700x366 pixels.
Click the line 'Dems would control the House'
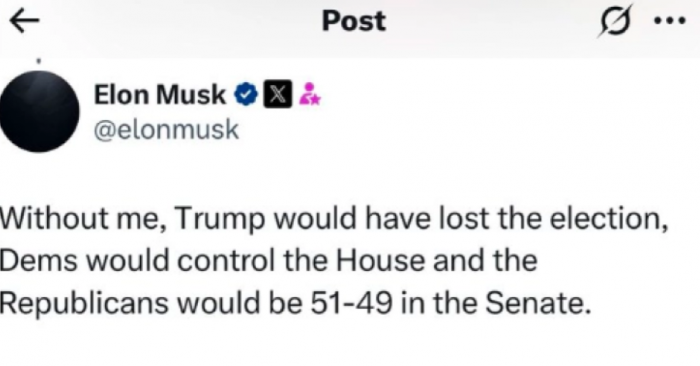(268, 261)
